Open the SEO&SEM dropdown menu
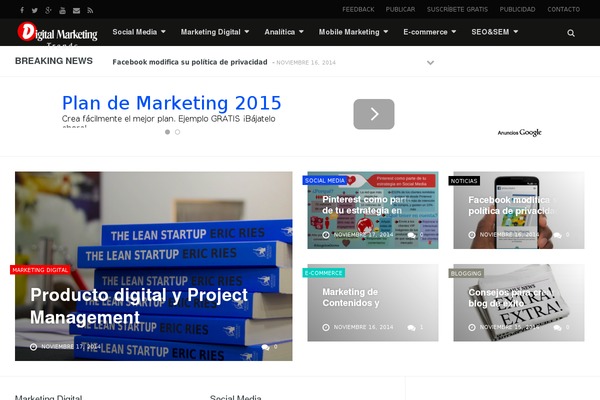Screen dimensions: 600x400 pyautogui.click(x=494, y=32)
